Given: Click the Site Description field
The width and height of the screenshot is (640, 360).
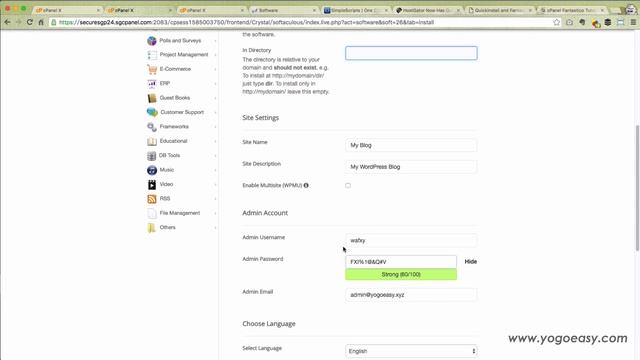Looking at the screenshot, I should tap(411, 167).
